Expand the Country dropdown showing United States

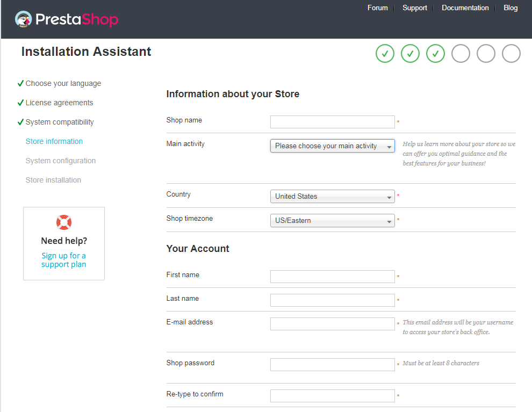(332, 197)
